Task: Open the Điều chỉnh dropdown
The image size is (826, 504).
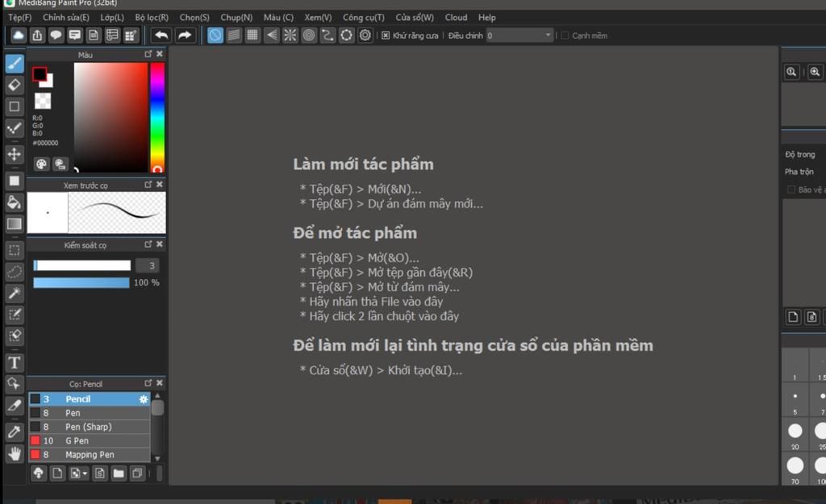Action: (x=519, y=35)
